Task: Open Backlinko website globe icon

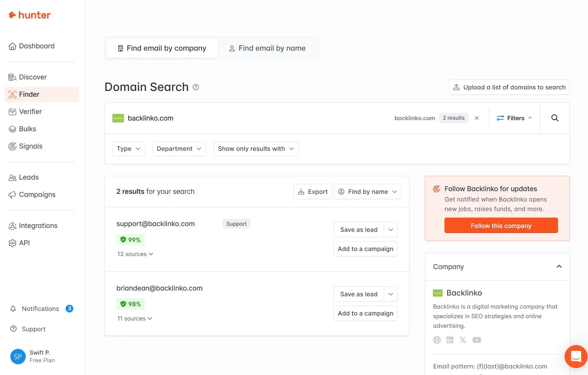Action: point(437,340)
